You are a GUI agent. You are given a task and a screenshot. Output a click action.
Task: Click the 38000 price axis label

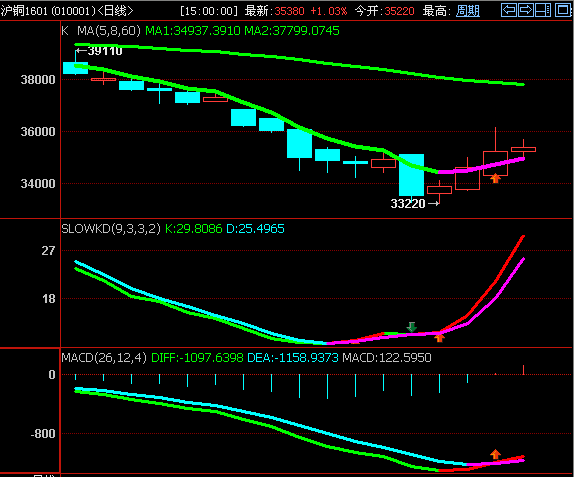(38, 80)
